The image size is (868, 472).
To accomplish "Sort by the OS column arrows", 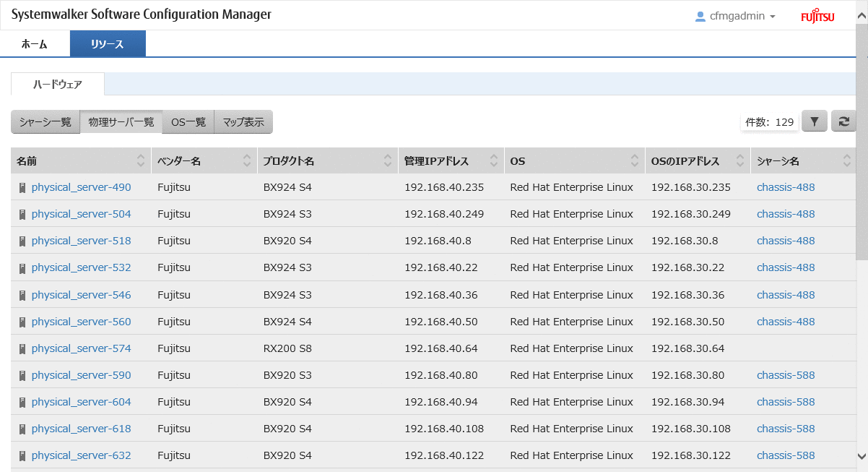I will [x=635, y=161].
